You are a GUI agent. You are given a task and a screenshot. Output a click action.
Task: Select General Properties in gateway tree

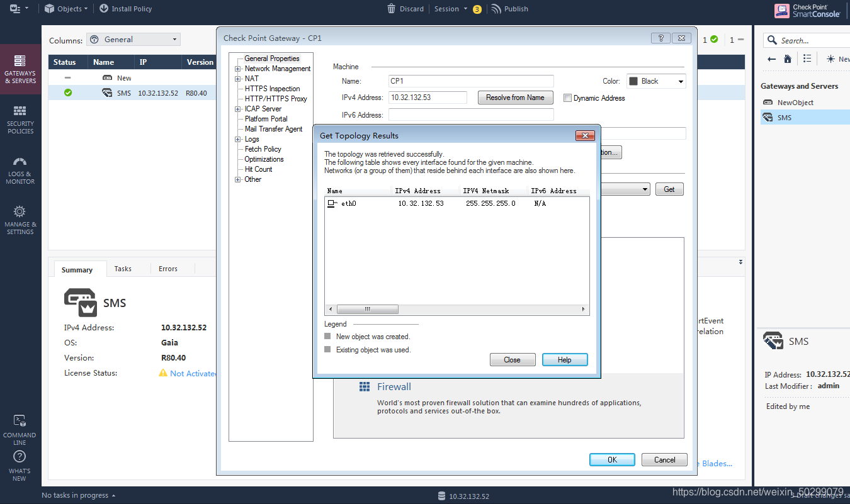click(x=272, y=59)
